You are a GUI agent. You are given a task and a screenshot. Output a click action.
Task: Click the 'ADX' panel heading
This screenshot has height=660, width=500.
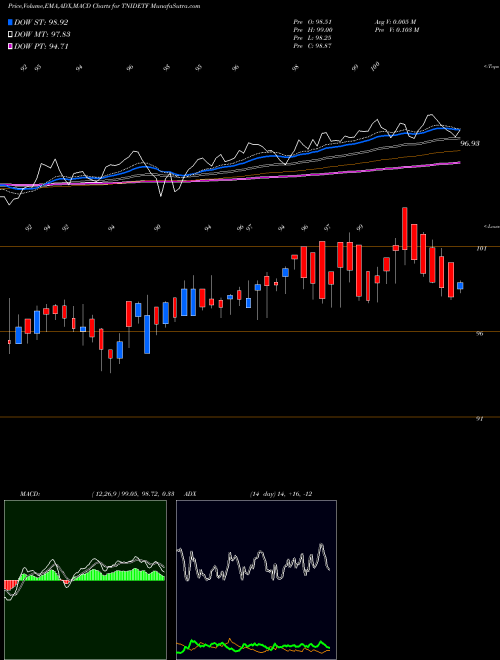pyautogui.click(x=191, y=494)
